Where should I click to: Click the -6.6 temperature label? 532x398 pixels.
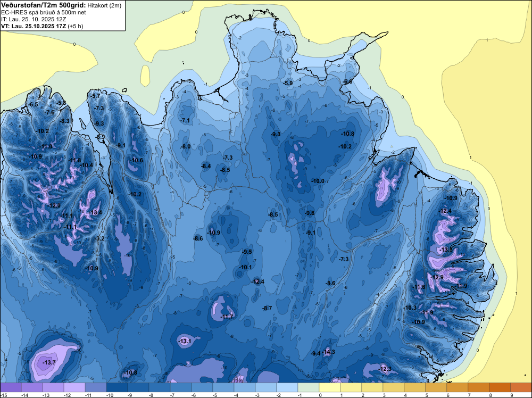point(347,81)
